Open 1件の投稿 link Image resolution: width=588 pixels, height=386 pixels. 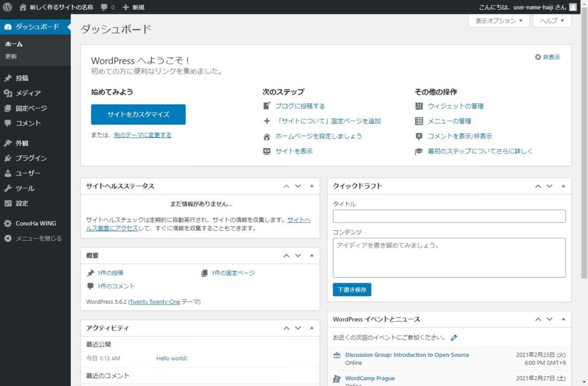(110, 273)
